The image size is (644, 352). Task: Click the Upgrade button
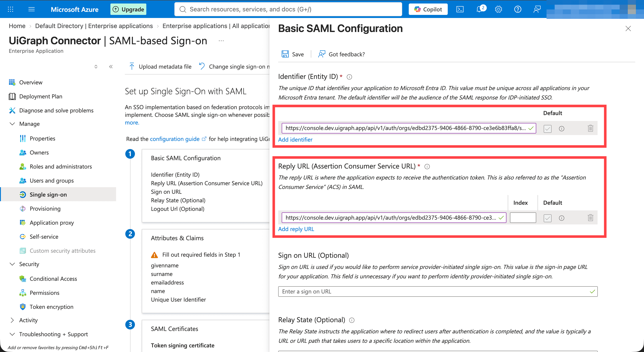[x=128, y=9]
